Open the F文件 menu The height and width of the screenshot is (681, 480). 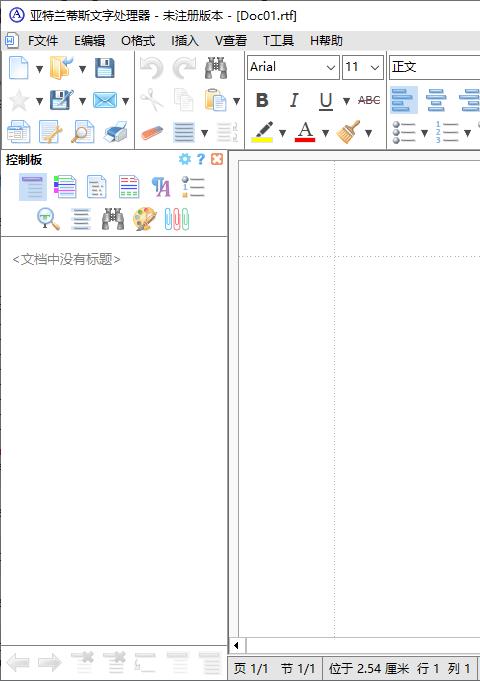click(x=43, y=41)
